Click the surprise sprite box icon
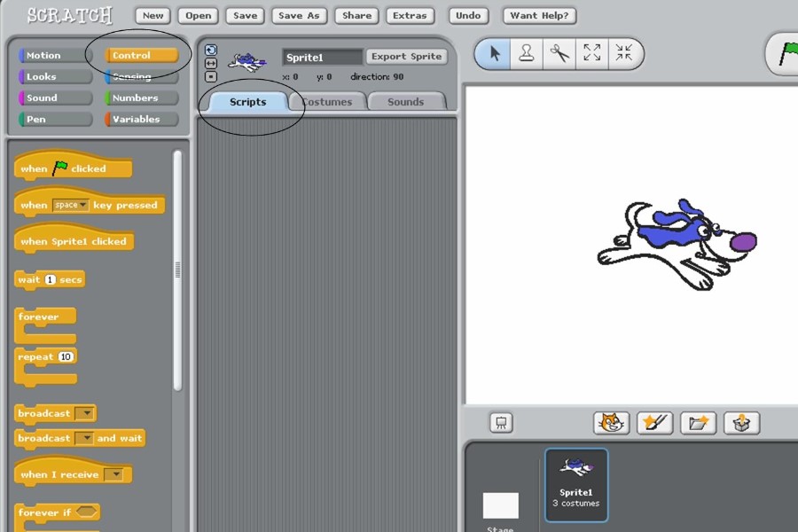This screenshot has width=798, height=532. click(x=741, y=423)
